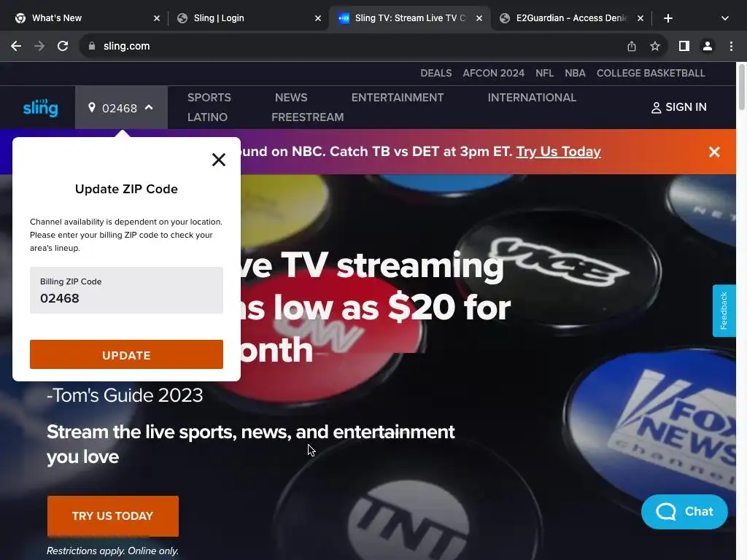Dismiss the orange promo banner
This screenshot has height=560, width=747.
[x=714, y=152]
